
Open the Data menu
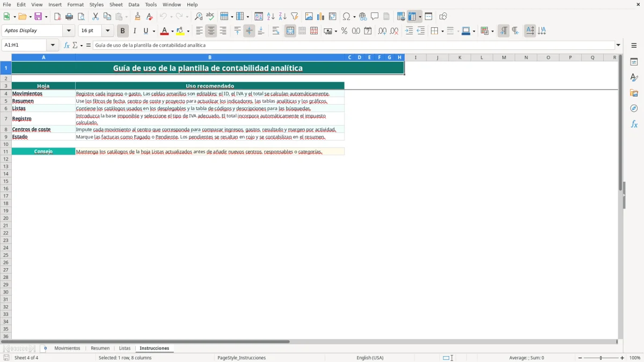tap(134, 4)
